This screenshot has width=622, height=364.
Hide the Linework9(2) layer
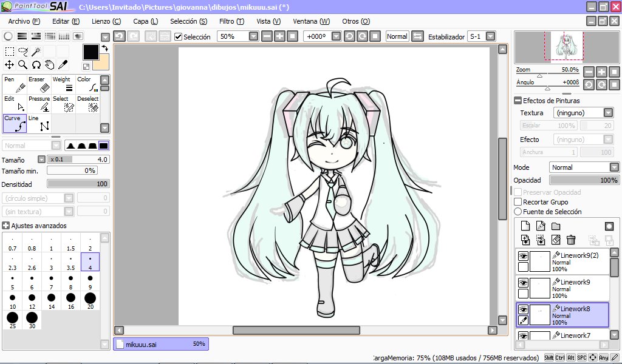click(x=523, y=256)
